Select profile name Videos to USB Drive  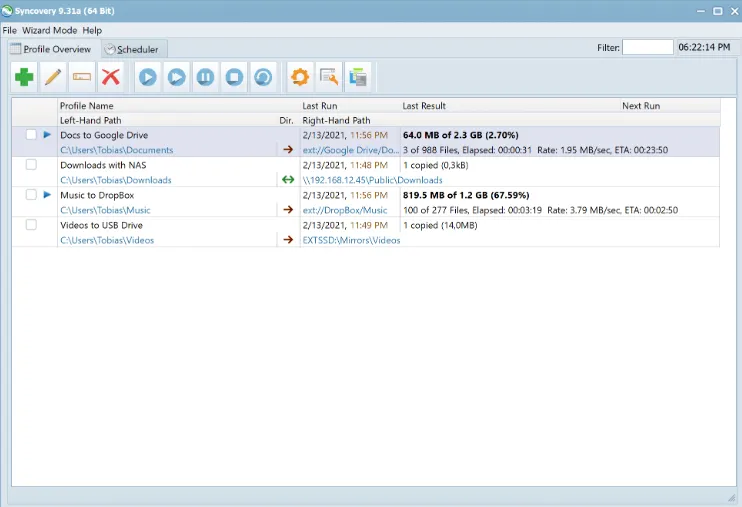click(x=101, y=225)
